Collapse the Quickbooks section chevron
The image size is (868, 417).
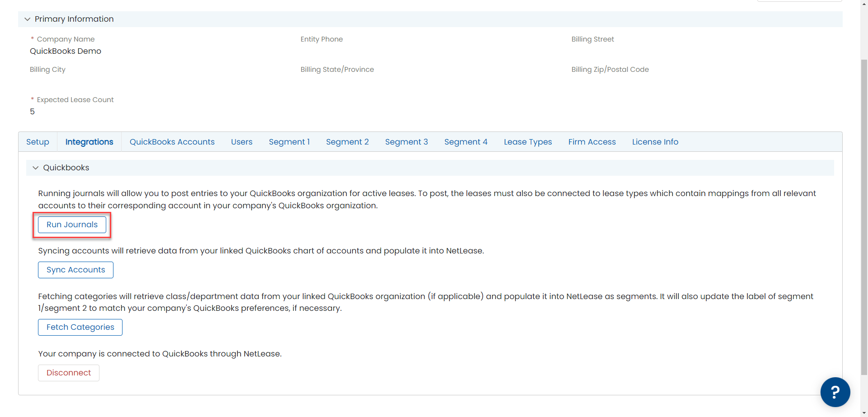click(36, 168)
